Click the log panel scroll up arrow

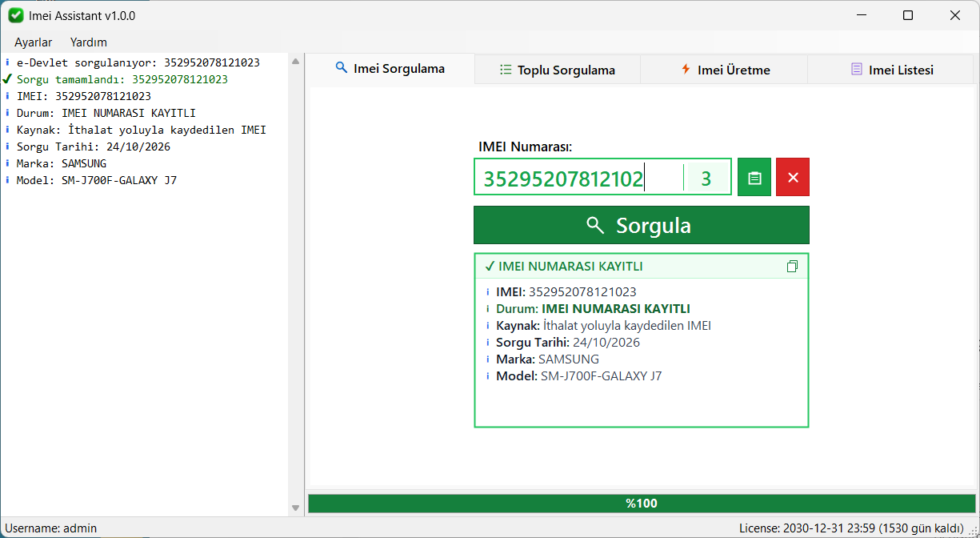coord(295,62)
